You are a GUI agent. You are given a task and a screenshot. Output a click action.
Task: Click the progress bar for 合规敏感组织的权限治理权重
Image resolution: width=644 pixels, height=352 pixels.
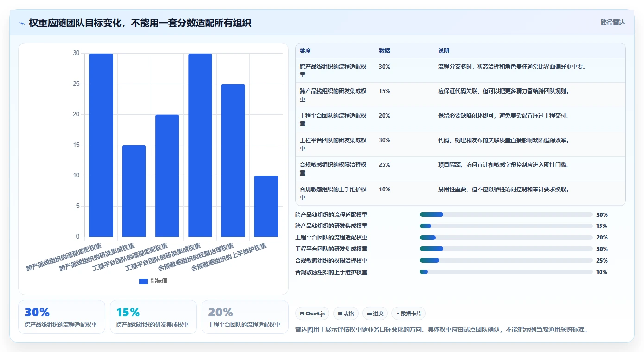(x=506, y=260)
